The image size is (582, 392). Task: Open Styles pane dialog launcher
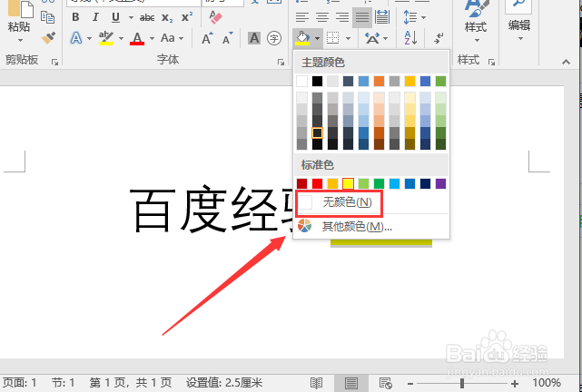pyautogui.click(x=492, y=63)
